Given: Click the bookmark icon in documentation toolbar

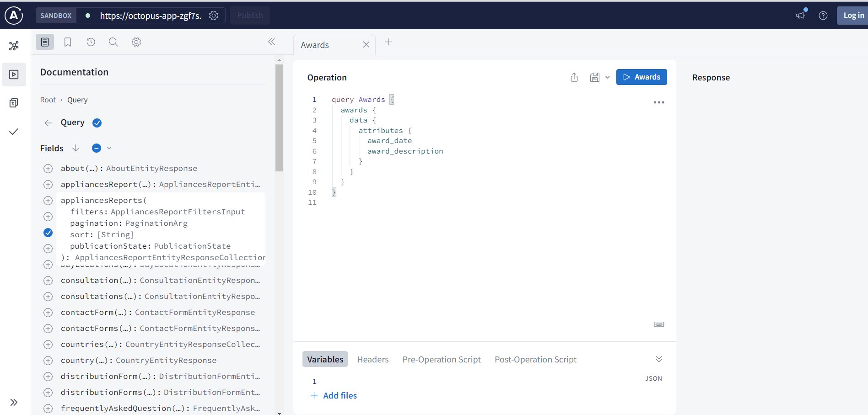Looking at the screenshot, I should 68,42.
